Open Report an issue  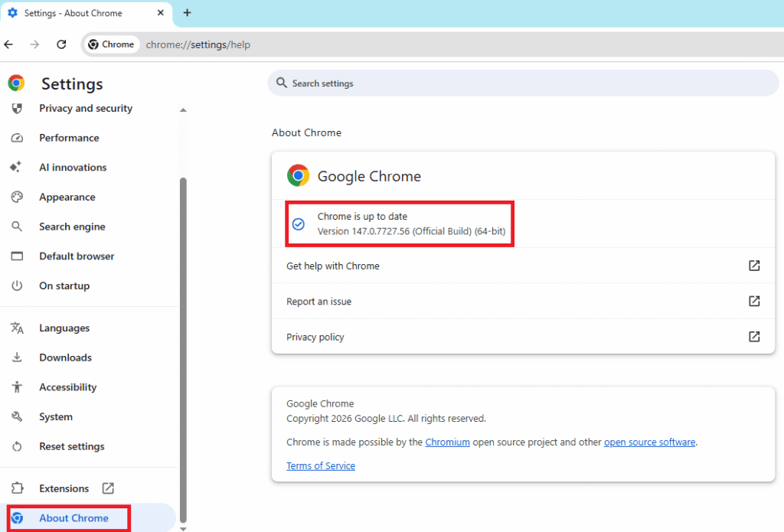[523, 301]
